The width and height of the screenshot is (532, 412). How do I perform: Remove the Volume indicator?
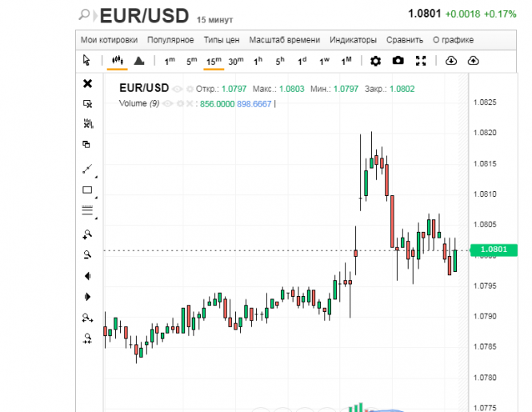point(190,103)
